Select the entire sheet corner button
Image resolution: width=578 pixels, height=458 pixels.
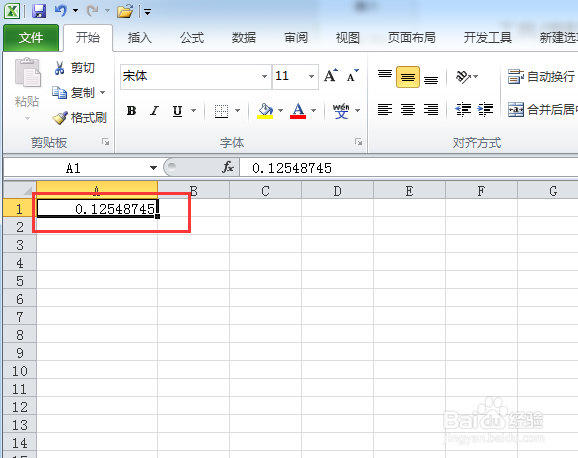point(20,190)
